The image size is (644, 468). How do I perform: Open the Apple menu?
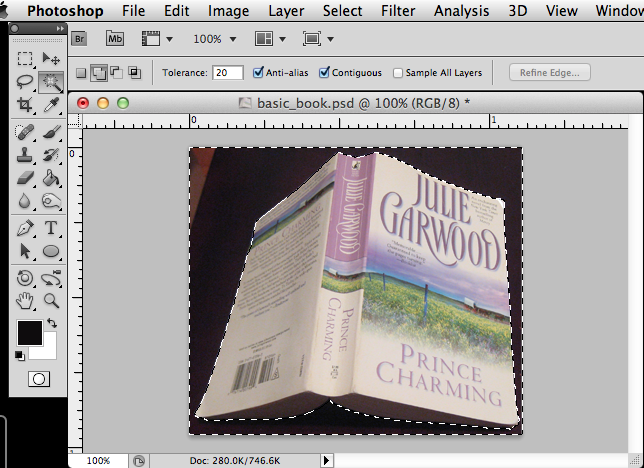[x=3, y=11]
